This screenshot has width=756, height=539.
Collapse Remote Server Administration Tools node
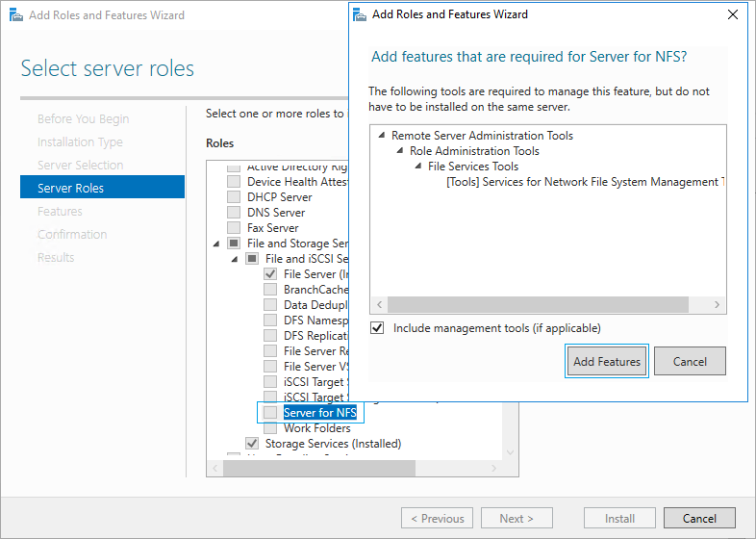[382, 136]
